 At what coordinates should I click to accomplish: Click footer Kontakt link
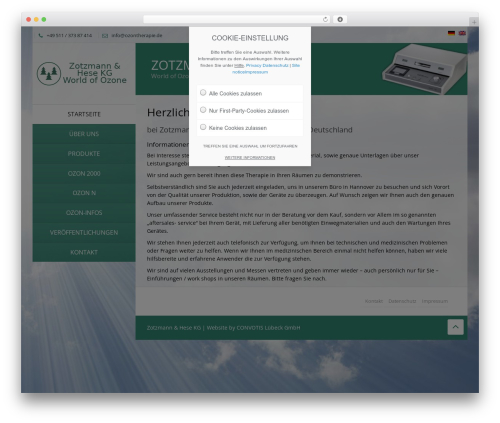(374, 301)
